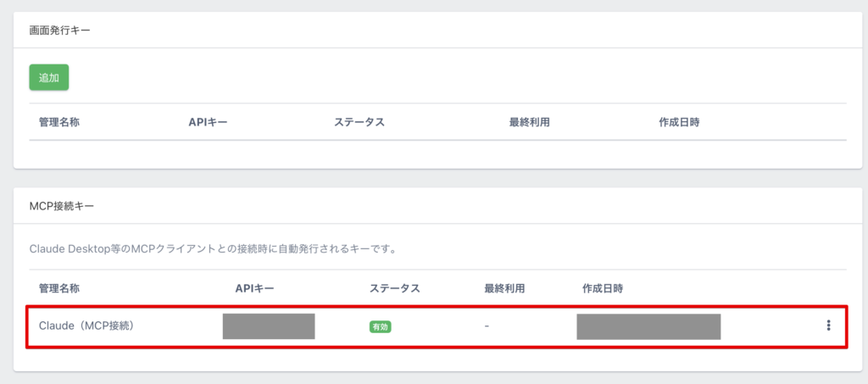Click the green 追加 button
Viewport: 868px width, 384px height.
48,77
